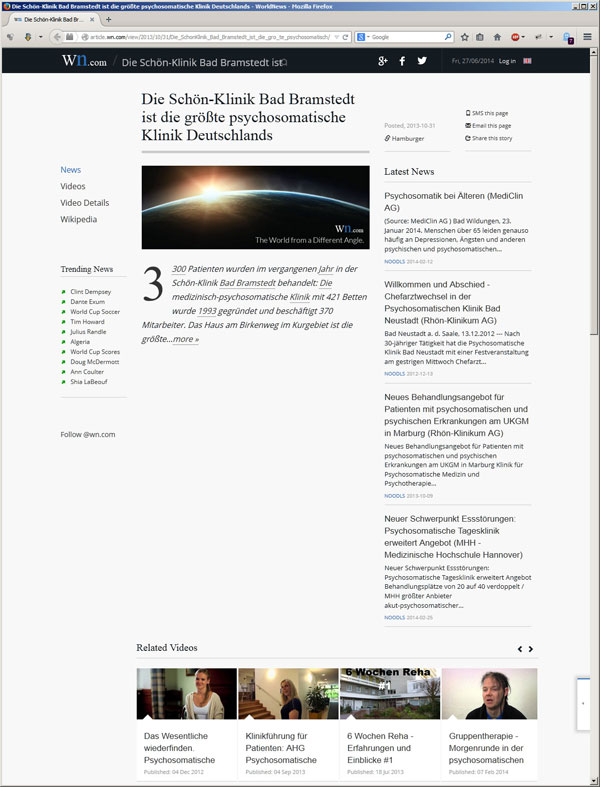Open 'Neues Behandlungsangebot für Patienten' news headline
The image size is (600, 787).
[456, 415]
